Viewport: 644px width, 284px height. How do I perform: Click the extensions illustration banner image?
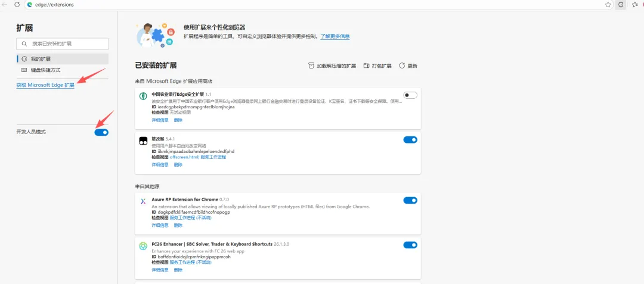click(156, 35)
